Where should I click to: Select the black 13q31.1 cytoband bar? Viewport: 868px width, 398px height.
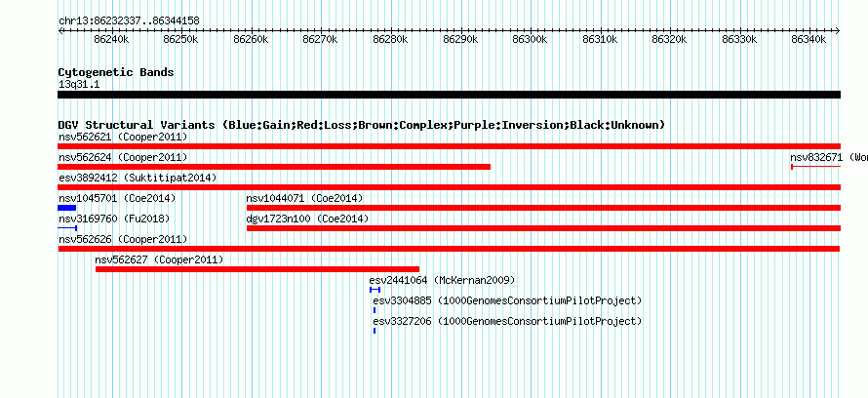449,95
